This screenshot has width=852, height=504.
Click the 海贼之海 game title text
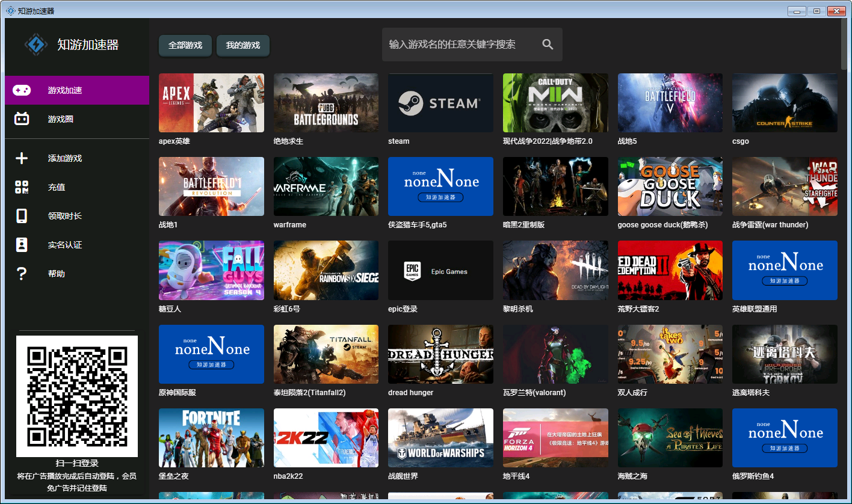[x=633, y=476]
